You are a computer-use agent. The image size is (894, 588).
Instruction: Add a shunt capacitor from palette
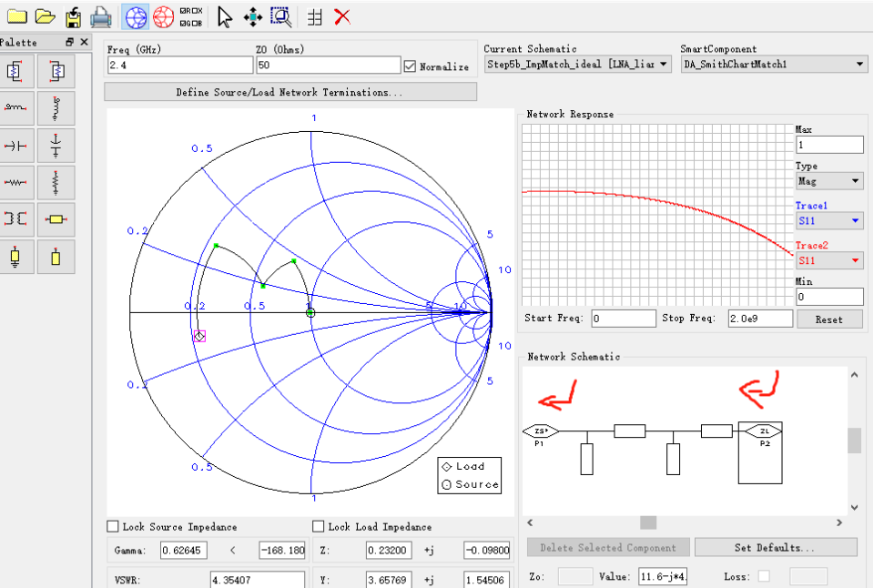[x=56, y=146]
